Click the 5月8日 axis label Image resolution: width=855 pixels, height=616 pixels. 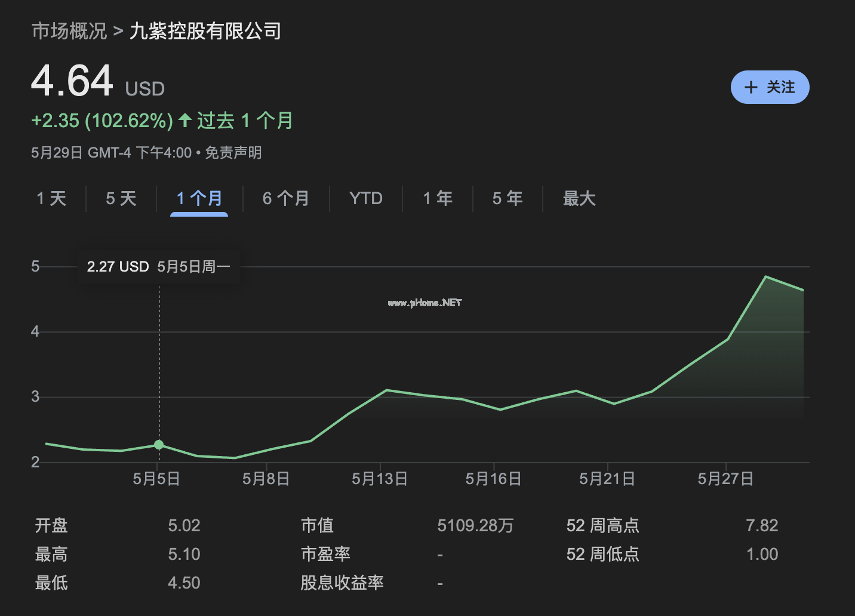pyautogui.click(x=266, y=479)
